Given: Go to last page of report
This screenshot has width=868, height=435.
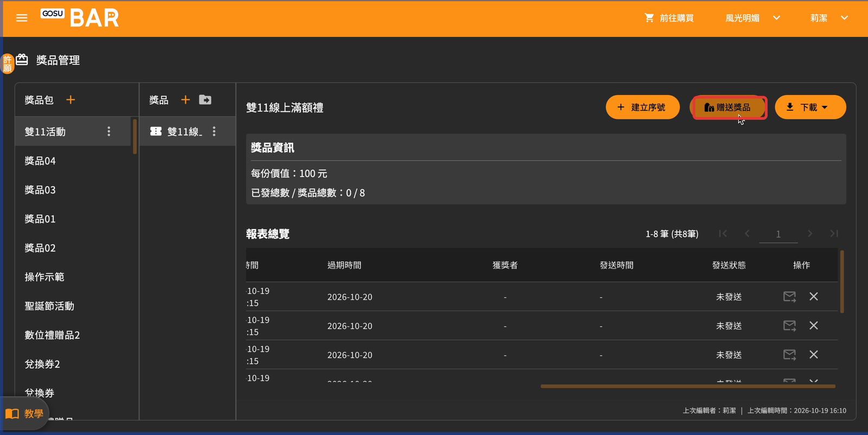Looking at the screenshot, I should [834, 234].
